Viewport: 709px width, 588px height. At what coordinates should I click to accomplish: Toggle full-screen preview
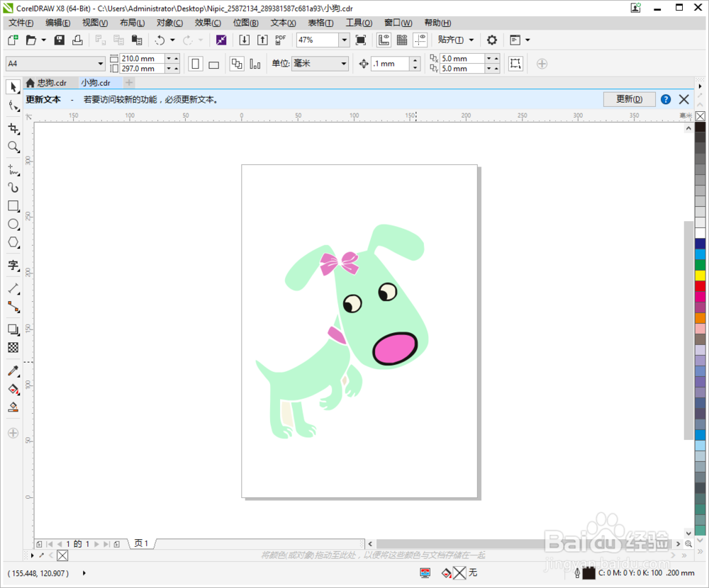click(x=361, y=40)
